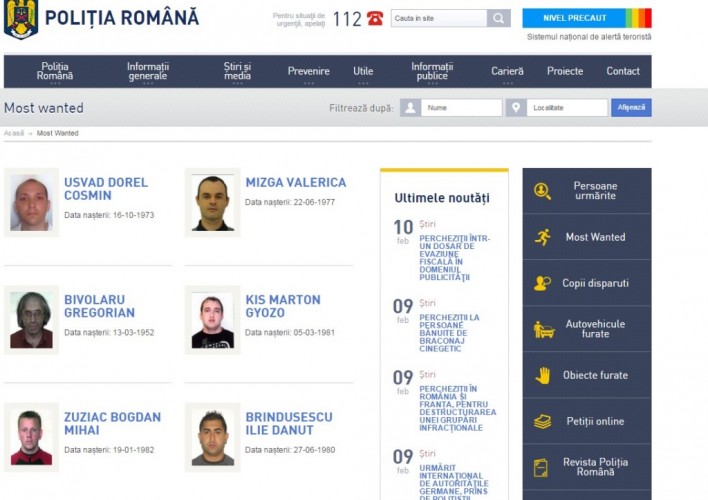Expand the Informații generale menu
The width and height of the screenshot is (708, 500).
[x=148, y=71]
